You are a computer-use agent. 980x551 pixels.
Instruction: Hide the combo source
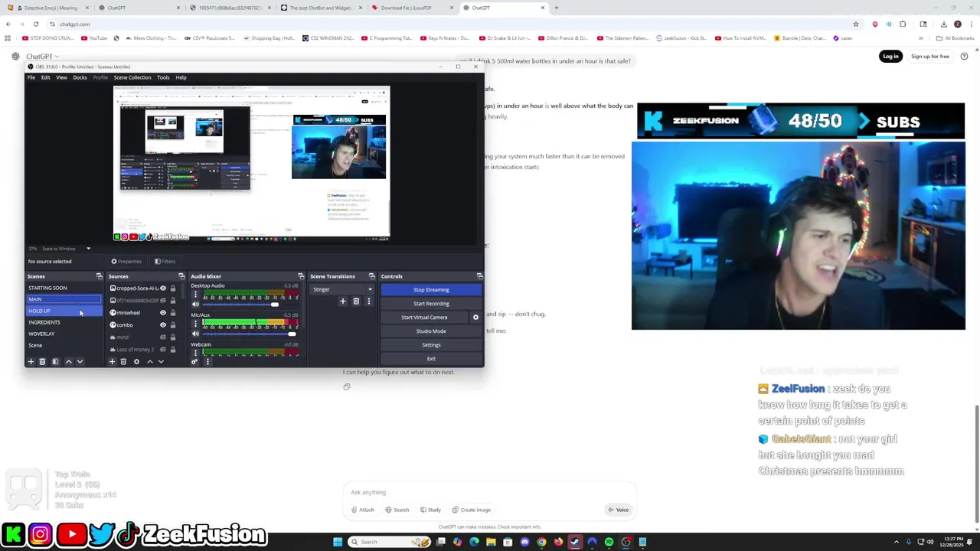pyautogui.click(x=162, y=325)
